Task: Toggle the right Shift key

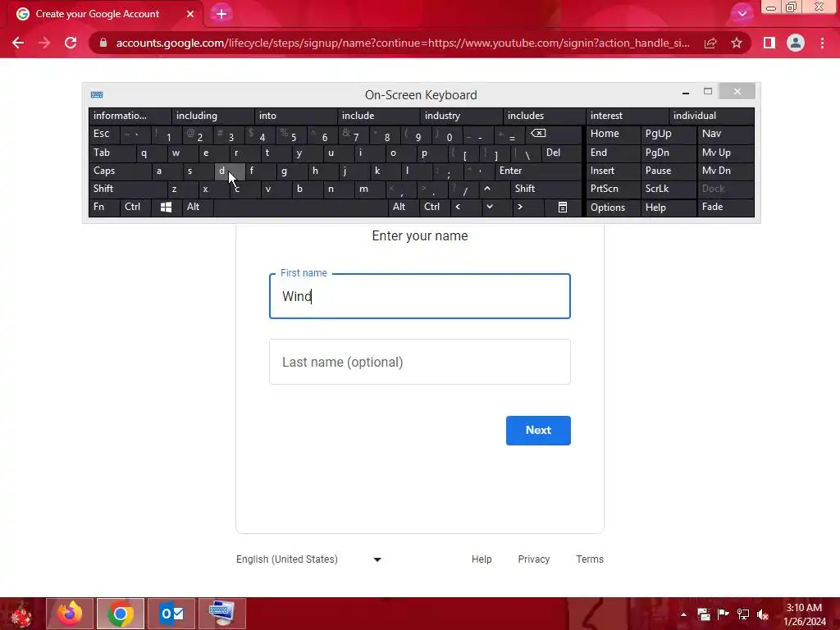Action: pos(546,189)
